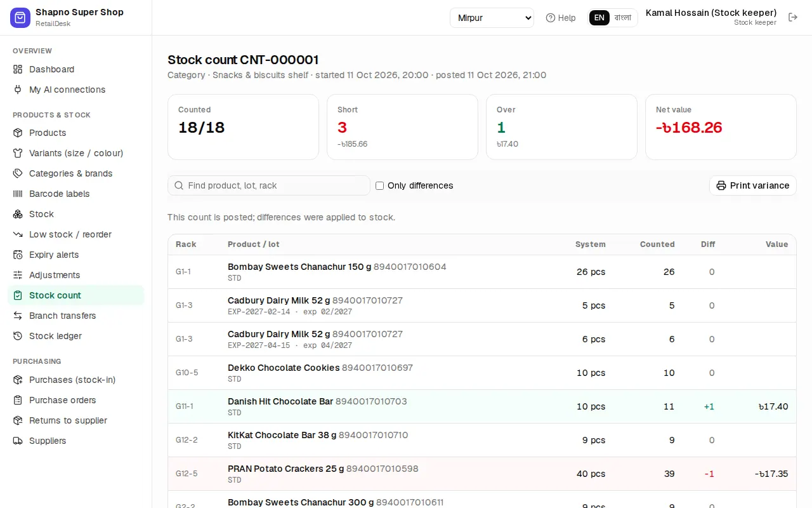Open the Mirpur branch dropdown

pyautogui.click(x=492, y=18)
